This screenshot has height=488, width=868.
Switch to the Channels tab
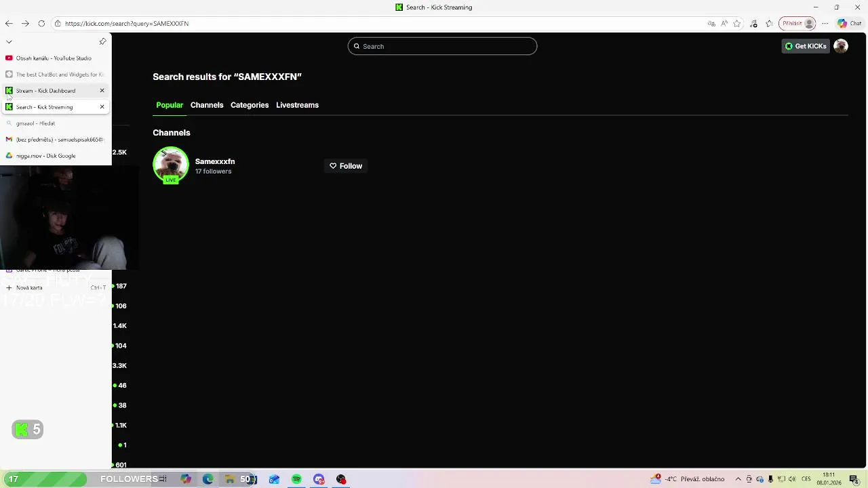pyautogui.click(x=207, y=105)
